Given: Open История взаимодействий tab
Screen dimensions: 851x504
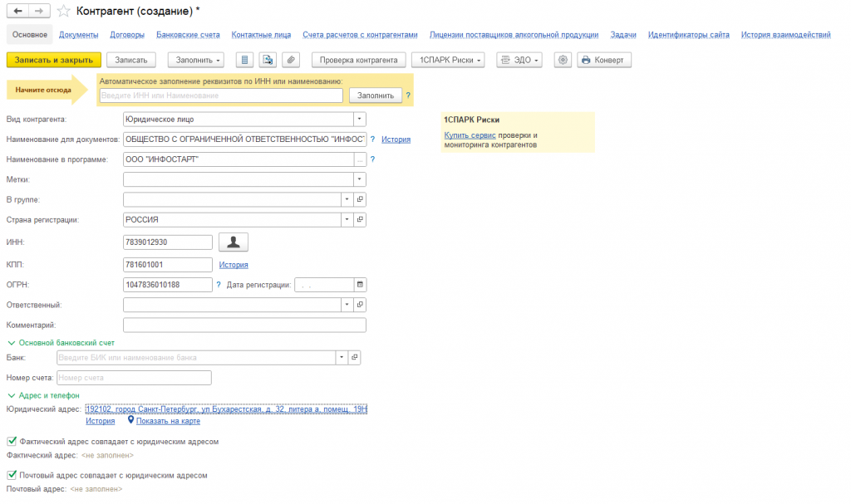Looking at the screenshot, I should (x=786, y=35).
